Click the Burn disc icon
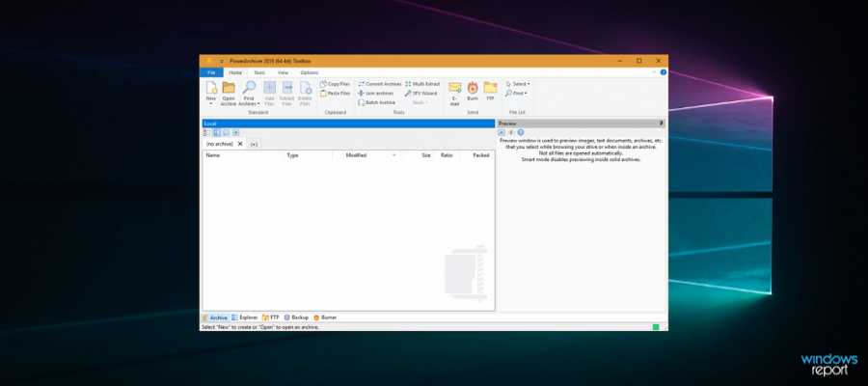Viewport: 868px width, 386px height. click(473, 88)
